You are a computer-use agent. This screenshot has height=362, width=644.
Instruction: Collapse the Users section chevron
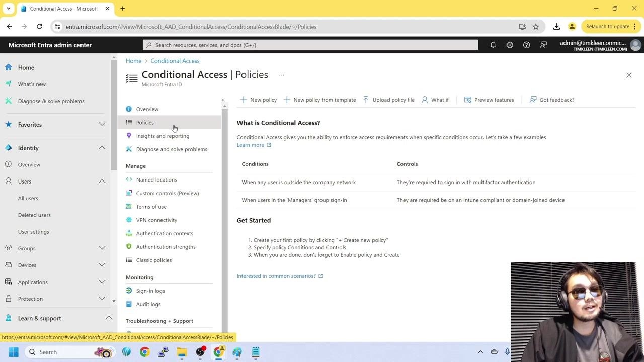pyautogui.click(x=102, y=181)
